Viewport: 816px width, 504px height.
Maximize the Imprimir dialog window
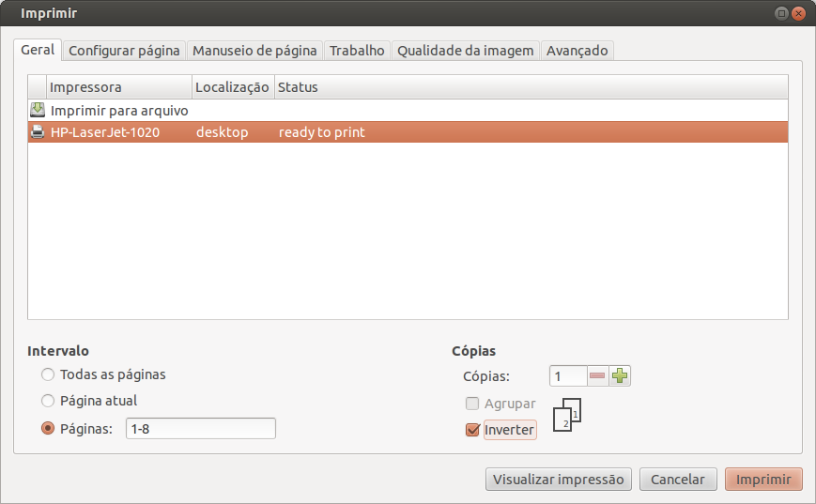pyautogui.click(x=781, y=13)
